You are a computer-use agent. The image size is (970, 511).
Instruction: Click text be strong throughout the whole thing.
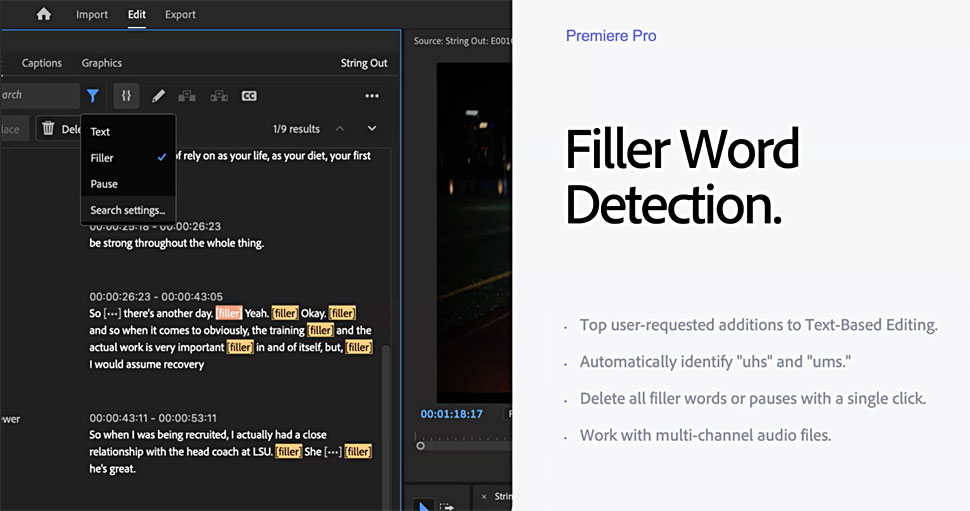point(176,243)
